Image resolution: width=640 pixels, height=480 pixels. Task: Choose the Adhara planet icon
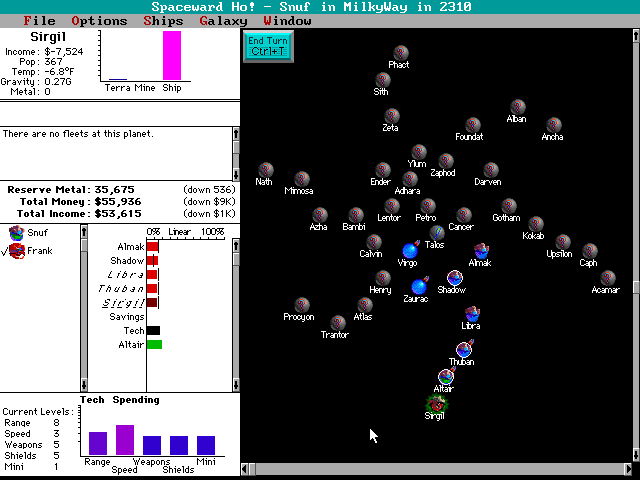pos(410,179)
